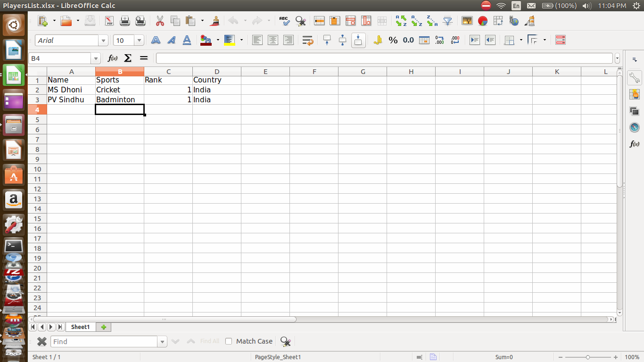The height and width of the screenshot is (362, 644).
Task: Apply the yellow Background Color swatch
Action: coord(230,40)
